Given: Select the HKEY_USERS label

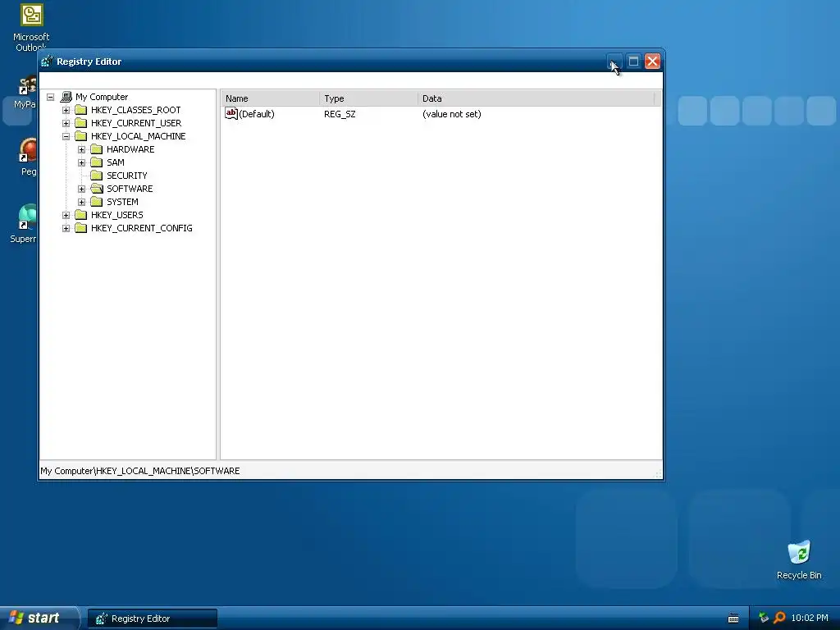Looking at the screenshot, I should point(116,215).
